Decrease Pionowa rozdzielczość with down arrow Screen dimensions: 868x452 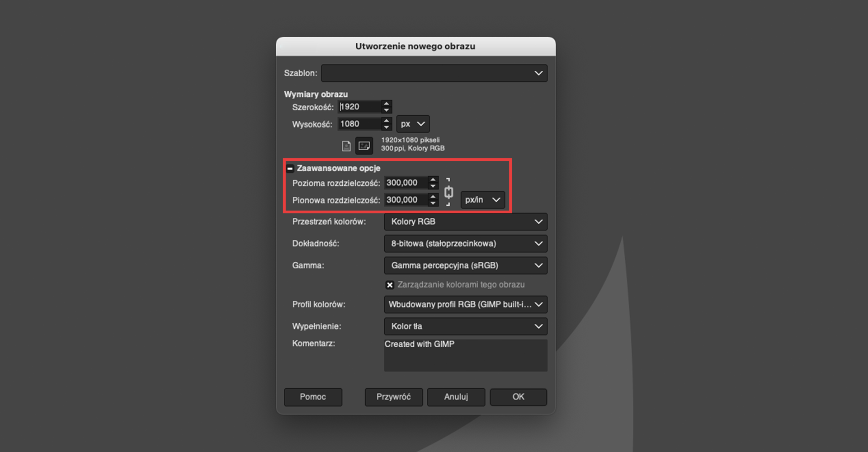(x=433, y=203)
